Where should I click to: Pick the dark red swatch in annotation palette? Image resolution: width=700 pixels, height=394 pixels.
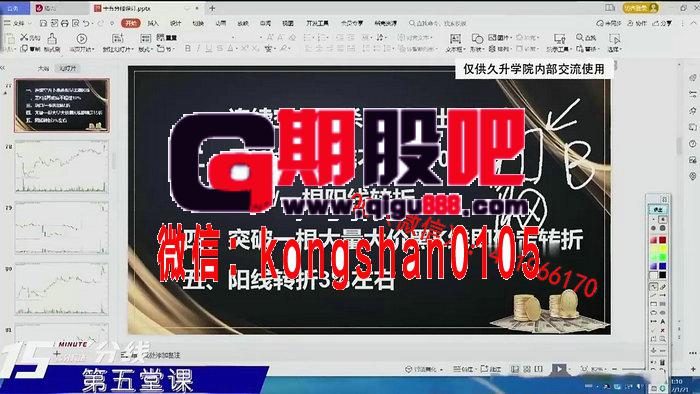662,240
